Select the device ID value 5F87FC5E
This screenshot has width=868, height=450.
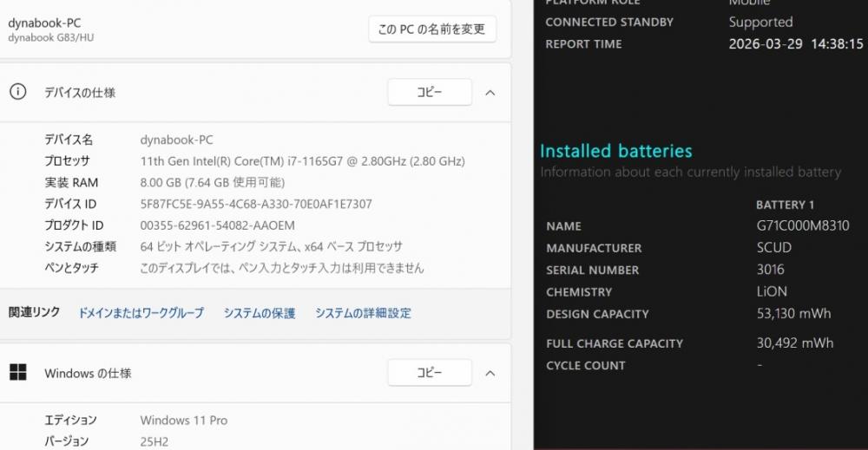(256, 204)
